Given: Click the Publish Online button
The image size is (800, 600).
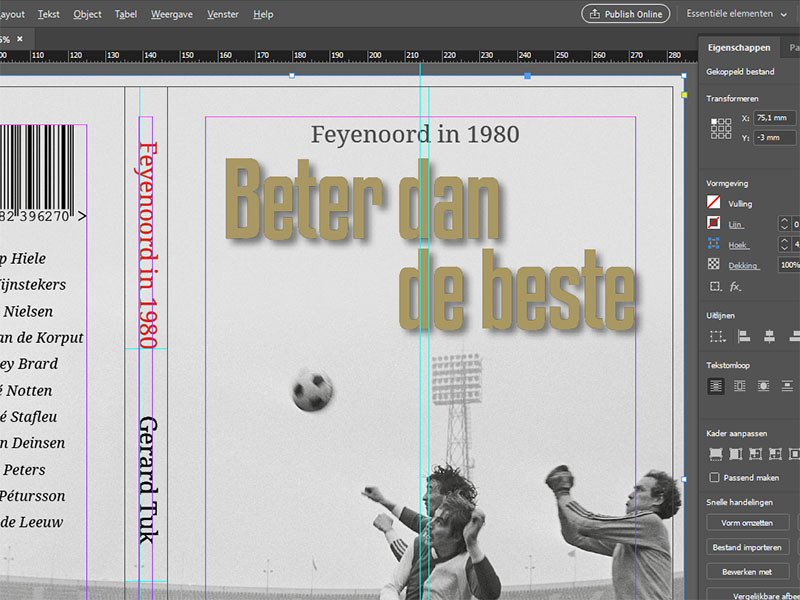Looking at the screenshot, I should click(626, 14).
